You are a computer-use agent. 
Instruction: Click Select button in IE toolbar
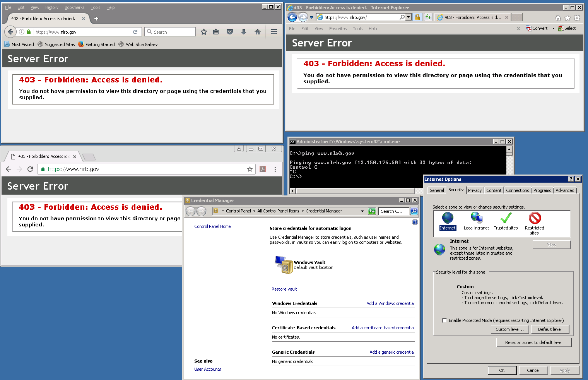(x=567, y=28)
